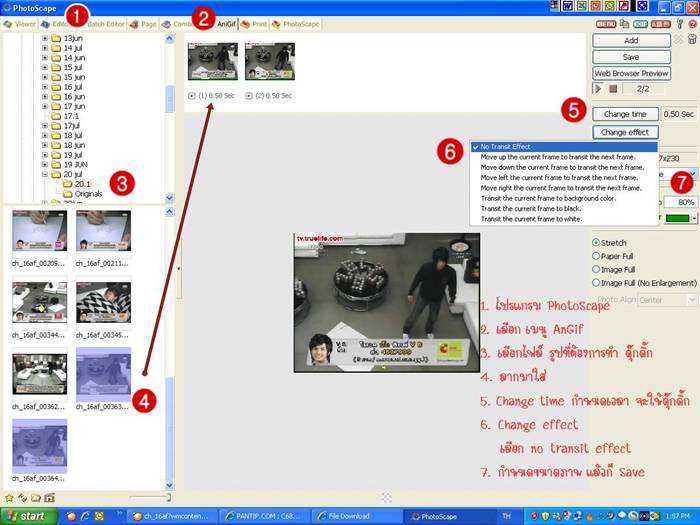This screenshot has width=700, height=525.
Task: Click the green background color swatch
Action: pyautogui.click(x=678, y=218)
